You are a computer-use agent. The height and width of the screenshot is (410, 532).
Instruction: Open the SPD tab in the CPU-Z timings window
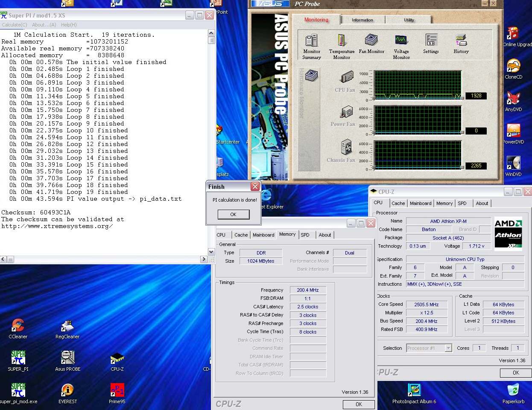(x=305, y=235)
